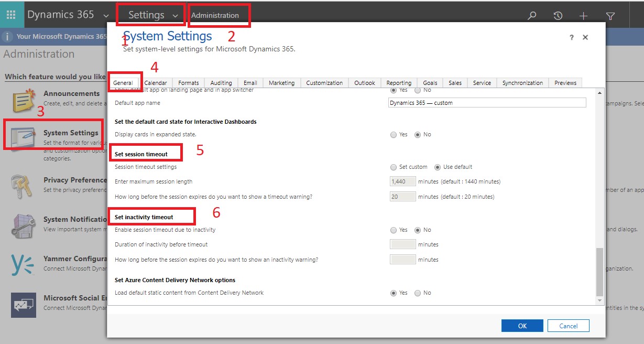This screenshot has height=344, width=644.
Task: Click the search magnifier icon
Action: click(x=532, y=16)
